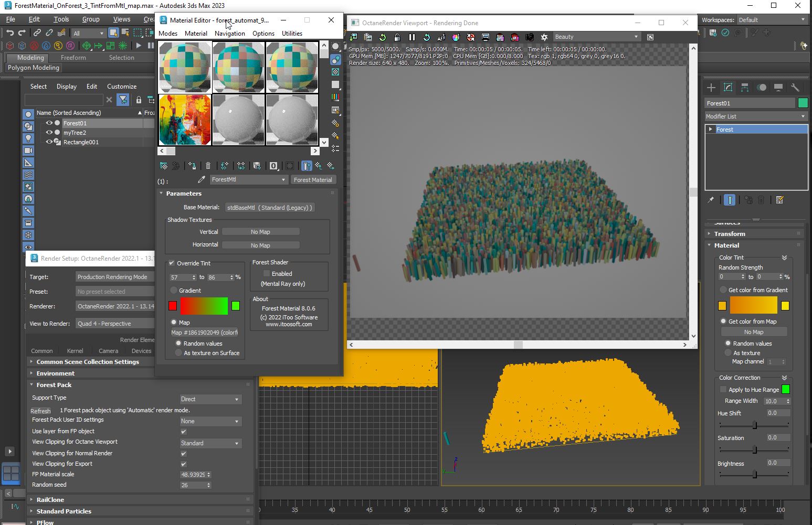Uncheck the Override Tint checkbox
This screenshot has height=525, width=812.
pyautogui.click(x=172, y=263)
